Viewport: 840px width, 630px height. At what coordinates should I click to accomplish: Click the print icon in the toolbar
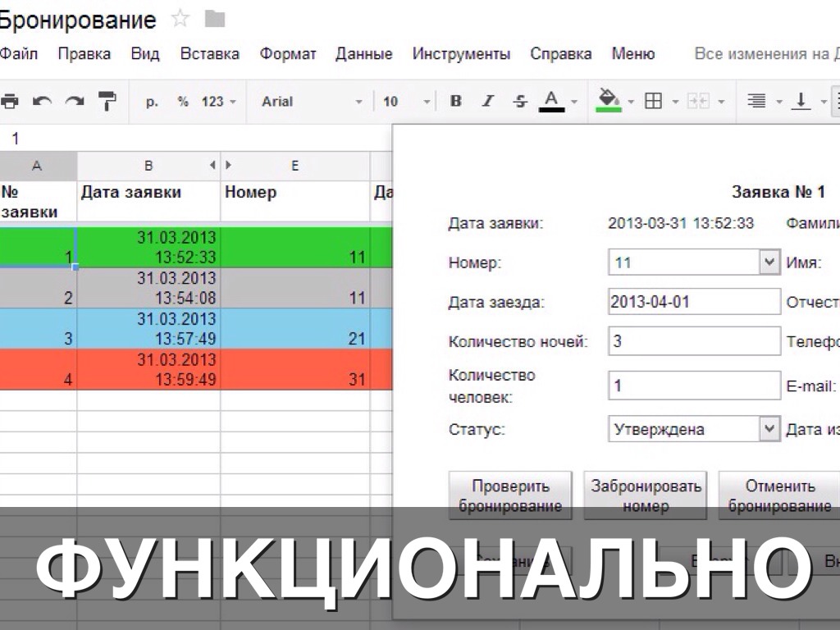(x=9, y=102)
